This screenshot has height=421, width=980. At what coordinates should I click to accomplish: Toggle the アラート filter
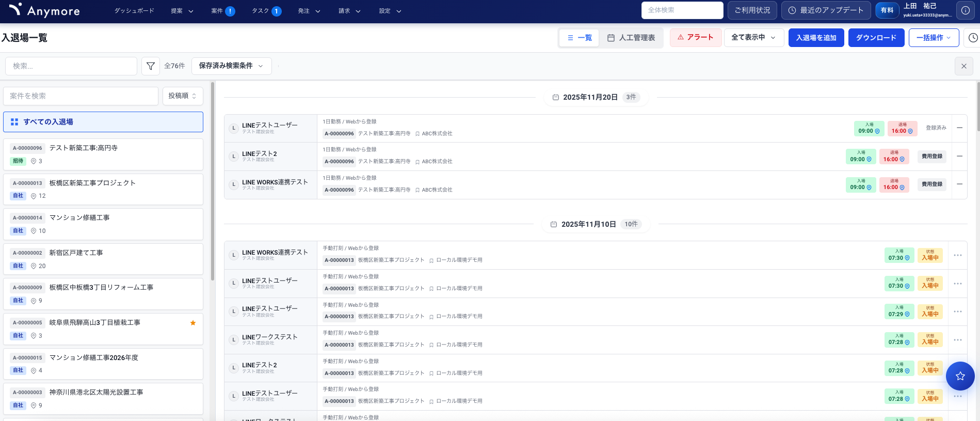(x=695, y=38)
